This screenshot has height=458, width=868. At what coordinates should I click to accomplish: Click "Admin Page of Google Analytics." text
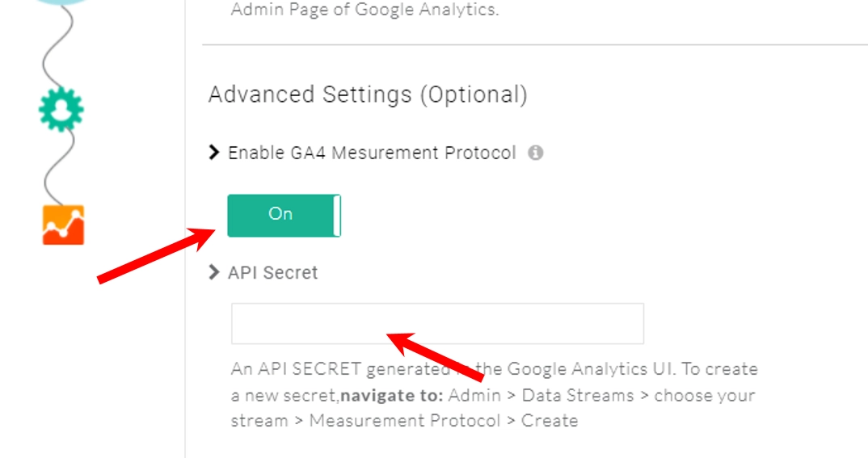pyautogui.click(x=364, y=11)
